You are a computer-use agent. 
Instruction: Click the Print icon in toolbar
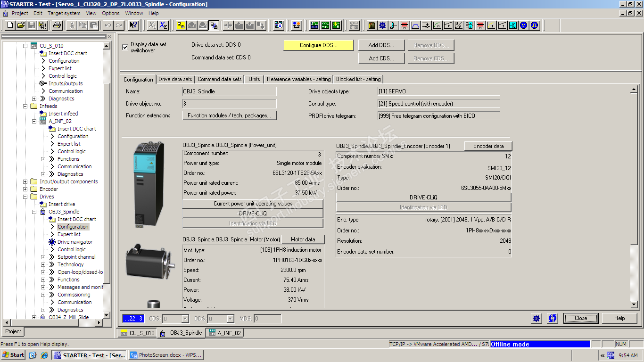click(x=57, y=25)
